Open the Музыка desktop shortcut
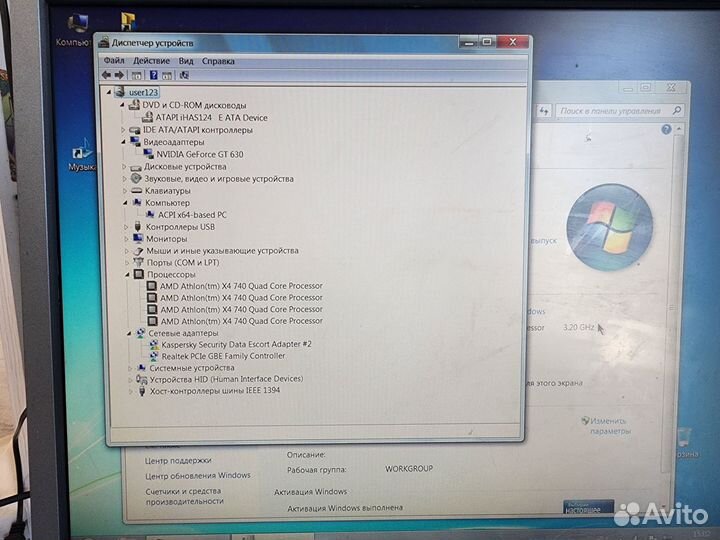This screenshot has height=540, width=720. click(82, 155)
